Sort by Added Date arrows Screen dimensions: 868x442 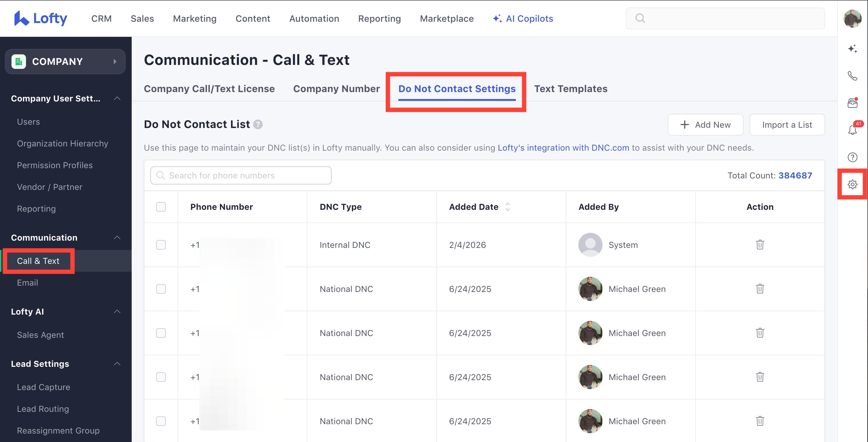(x=507, y=207)
